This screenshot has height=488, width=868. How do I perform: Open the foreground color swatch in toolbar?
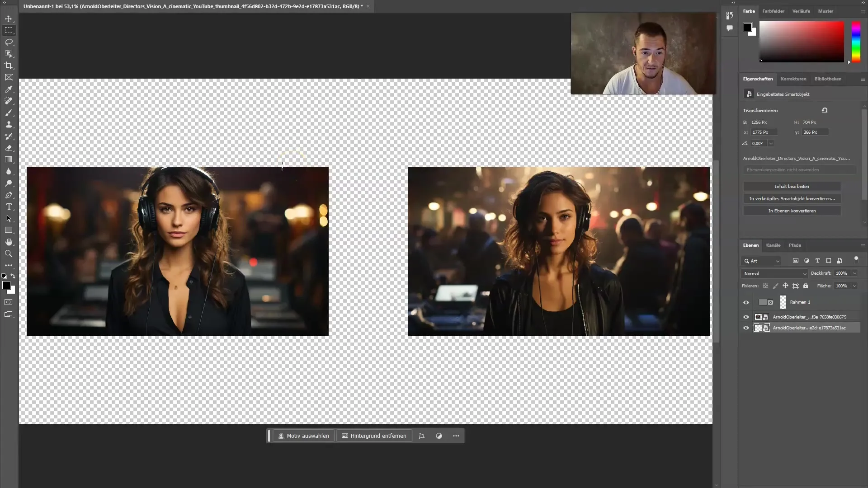coord(6,285)
